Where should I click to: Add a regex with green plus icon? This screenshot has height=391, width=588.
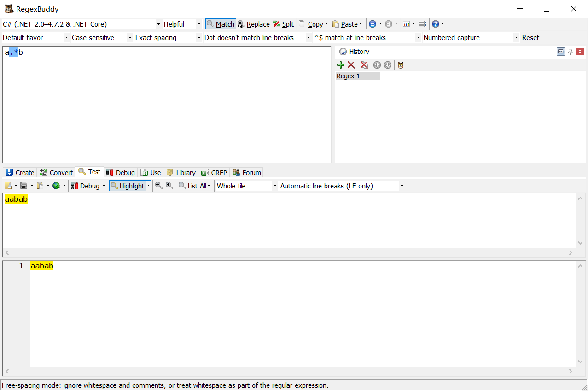click(341, 65)
